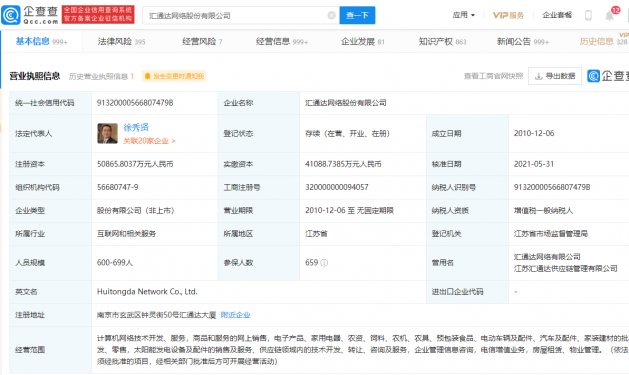
Task: Select registered address 南京市玄武区钟灵街50号汇通达大厦
Action: tap(156, 315)
